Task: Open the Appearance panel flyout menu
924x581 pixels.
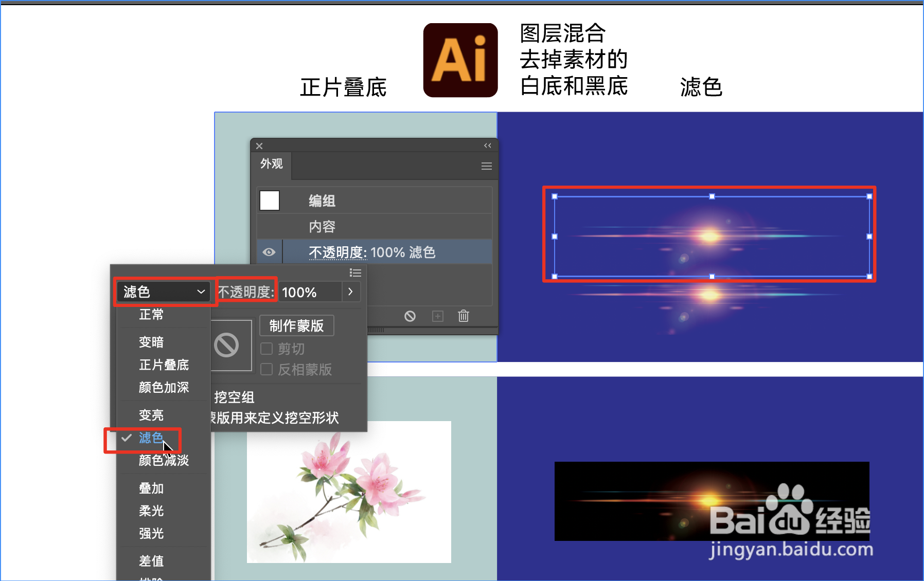Action: [x=486, y=166]
